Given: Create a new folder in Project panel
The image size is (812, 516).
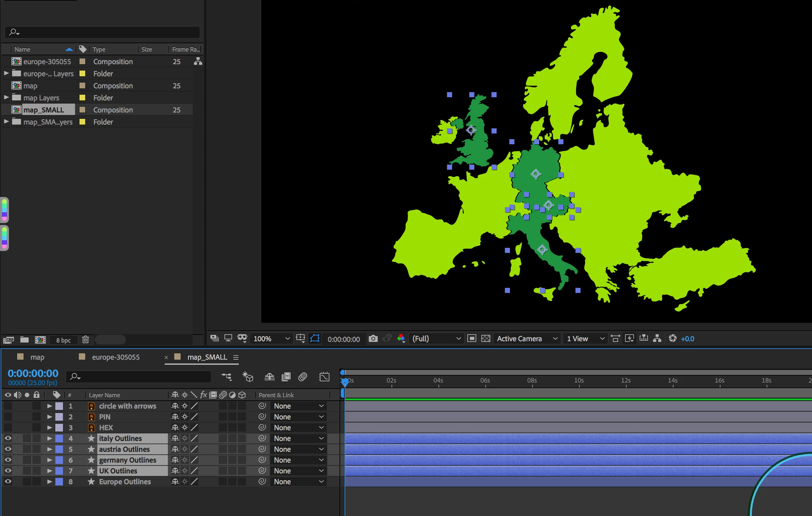Looking at the screenshot, I should point(24,340).
